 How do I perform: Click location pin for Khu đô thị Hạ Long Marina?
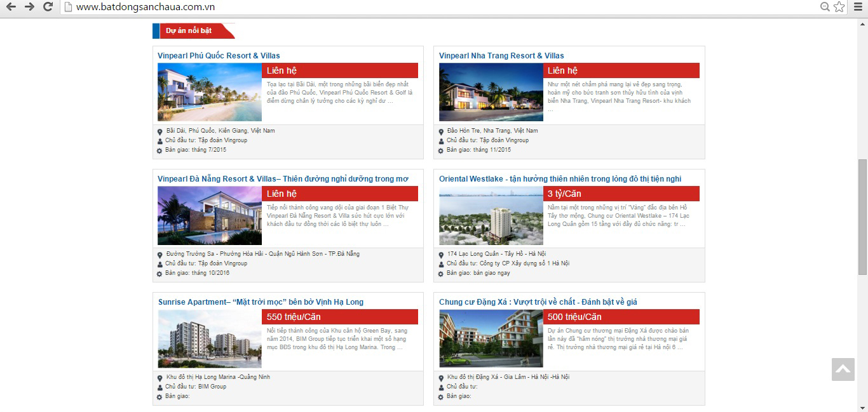[159, 378]
